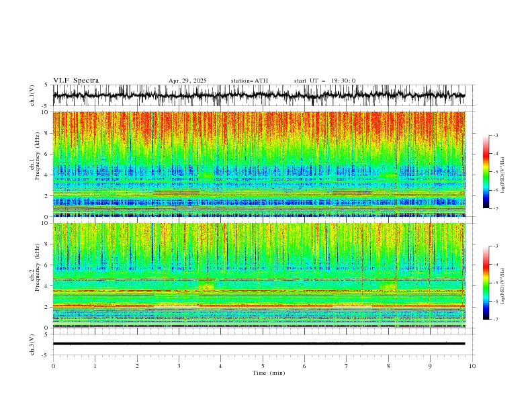
Task: Click the "ch.1(V)" waveform axis label
Action: [x=32, y=95]
